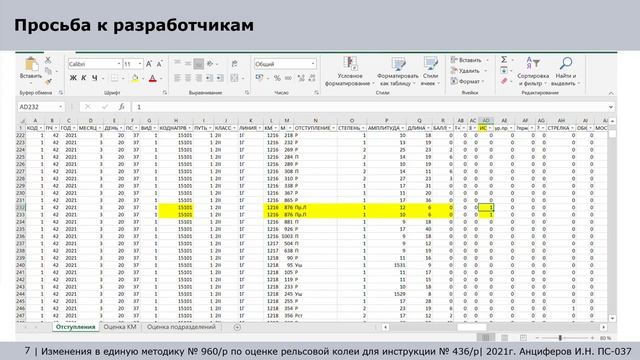Image resolution: width=640 pixels, height=360 pixels.
Task: Click Decrease Indent icon
Action: [209, 78]
